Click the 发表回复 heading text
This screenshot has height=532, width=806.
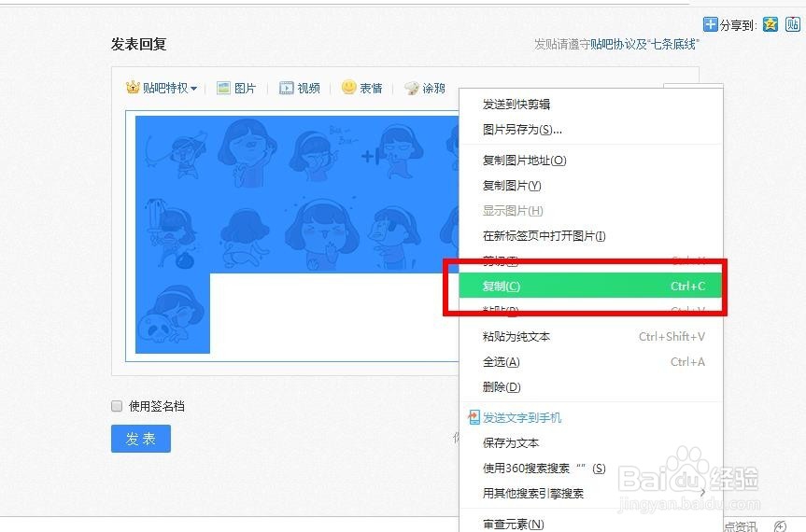(139, 44)
